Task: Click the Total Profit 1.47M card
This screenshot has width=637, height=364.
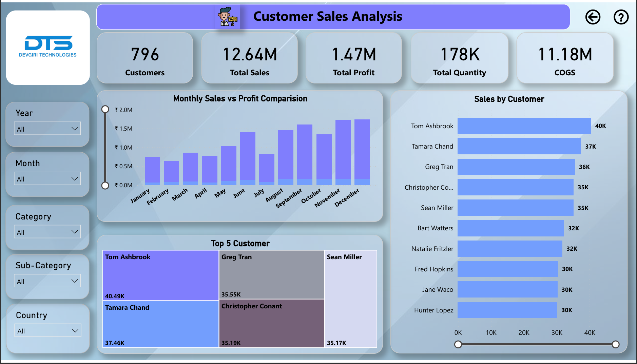Action: coord(354,58)
